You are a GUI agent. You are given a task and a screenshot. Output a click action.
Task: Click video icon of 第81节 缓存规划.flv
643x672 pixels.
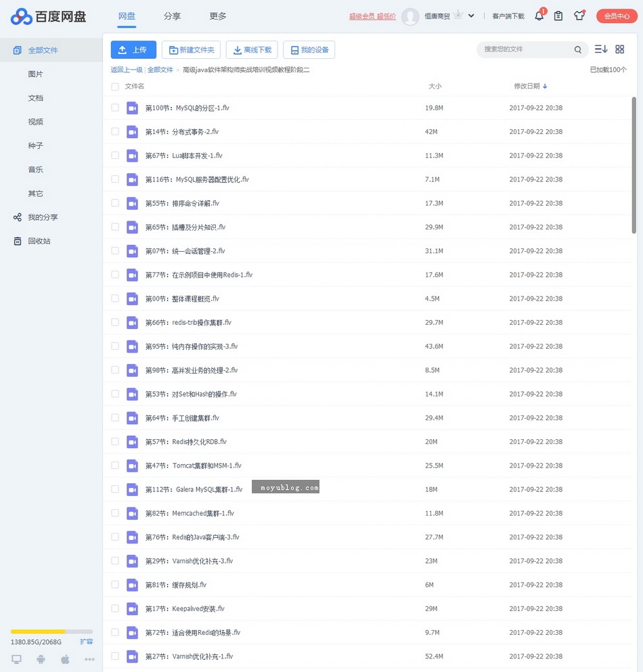tap(133, 585)
